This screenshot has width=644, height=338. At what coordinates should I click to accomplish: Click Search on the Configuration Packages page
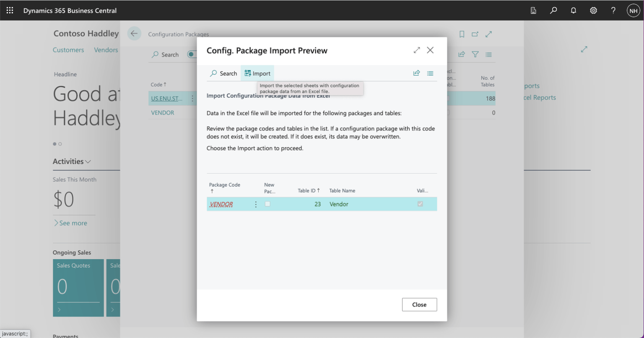coord(165,55)
